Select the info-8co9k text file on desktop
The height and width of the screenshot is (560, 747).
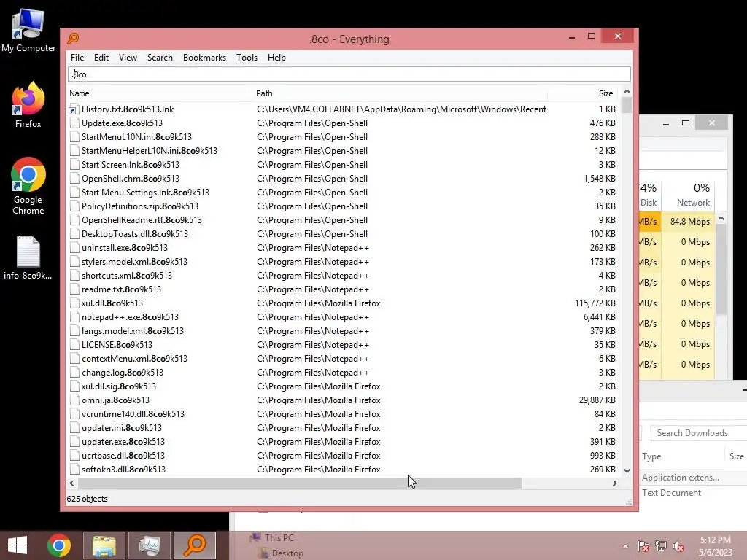(28, 257)
